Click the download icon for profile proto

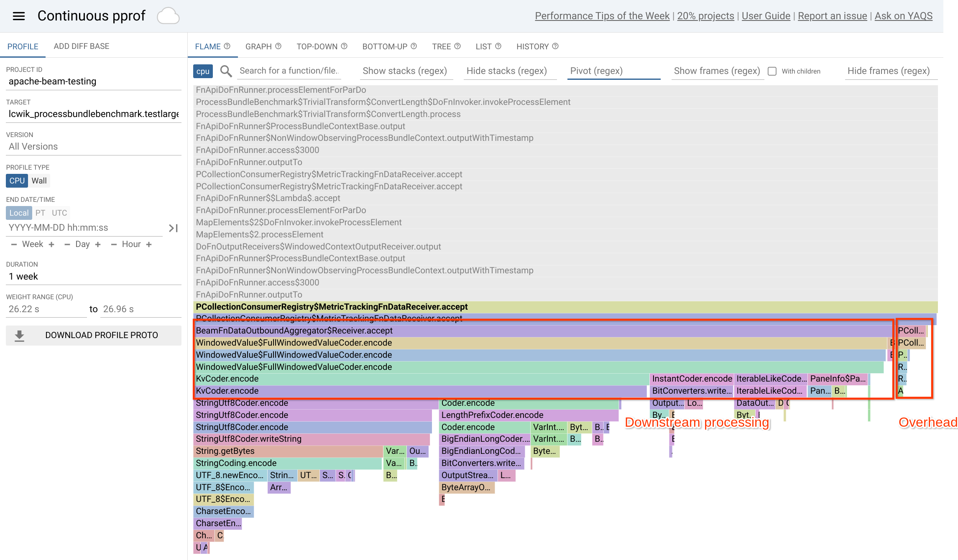pyautogui.click(x=19, y=336)
